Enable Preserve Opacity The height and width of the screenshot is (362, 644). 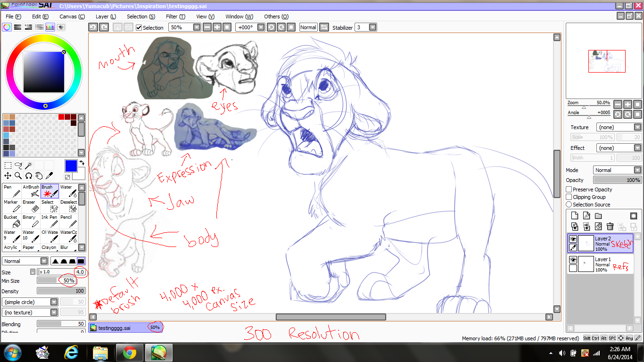click(x=569, y=189)
